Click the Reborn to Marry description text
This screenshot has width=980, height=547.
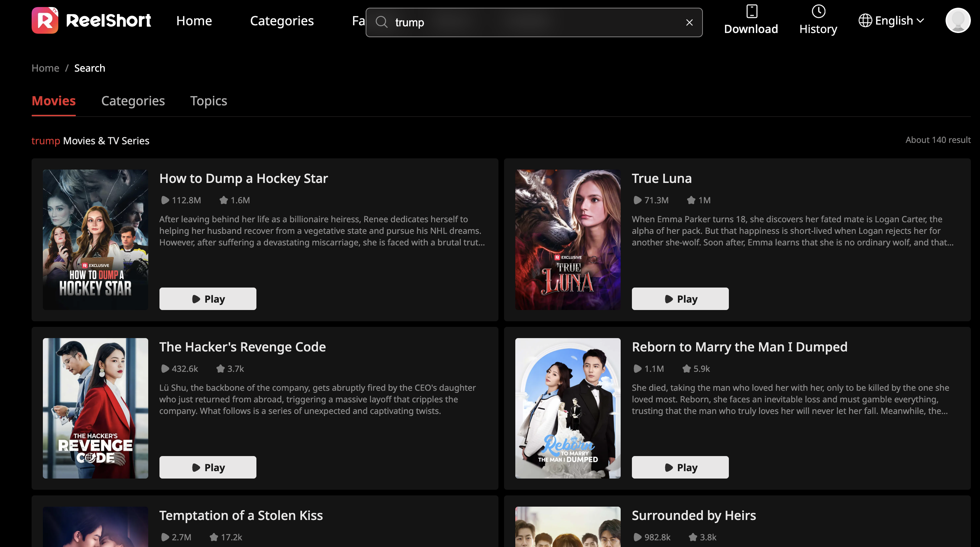pyautogui.click(x=791, y=400)
